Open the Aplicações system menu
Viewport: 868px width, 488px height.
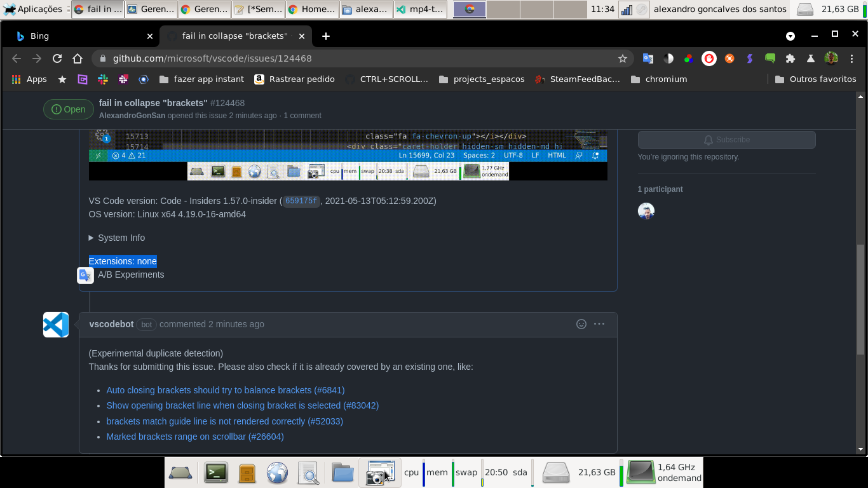tap(33, 9)
